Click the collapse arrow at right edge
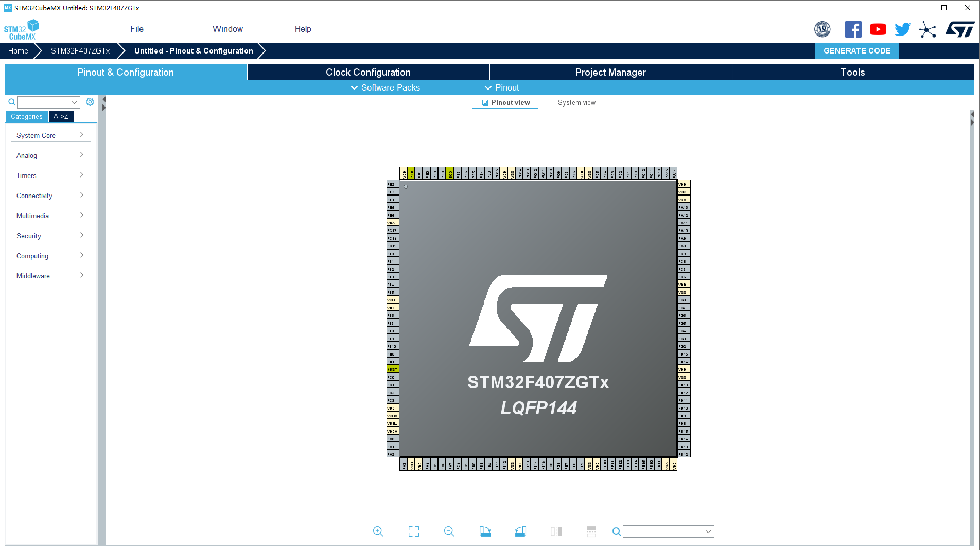The height and width of the screenshot is (550, 980). [972, 114]
